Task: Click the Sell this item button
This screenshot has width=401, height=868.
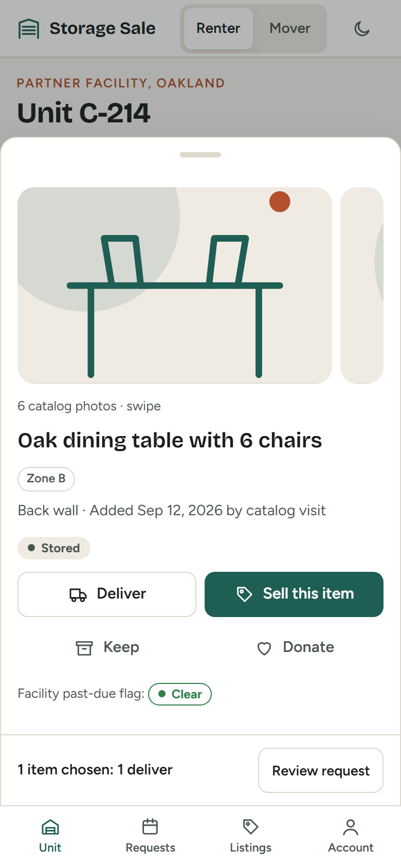Action: tap(294, 594)
